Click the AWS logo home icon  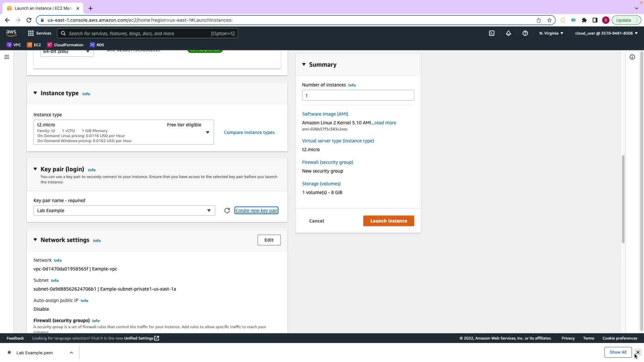[11, 33]
